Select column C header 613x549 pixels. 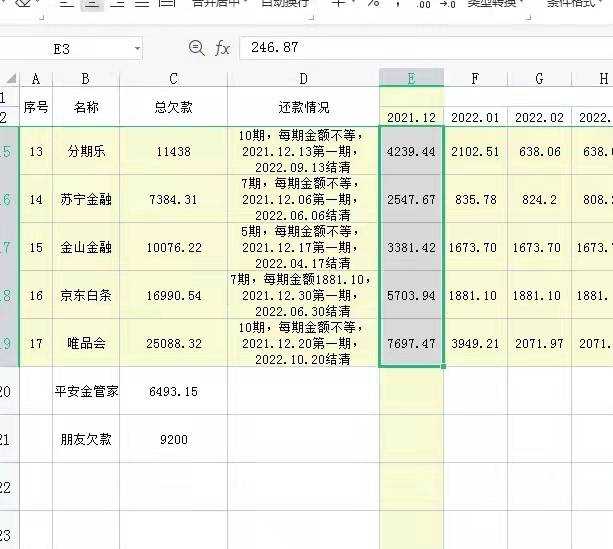(x=174, y=79)
